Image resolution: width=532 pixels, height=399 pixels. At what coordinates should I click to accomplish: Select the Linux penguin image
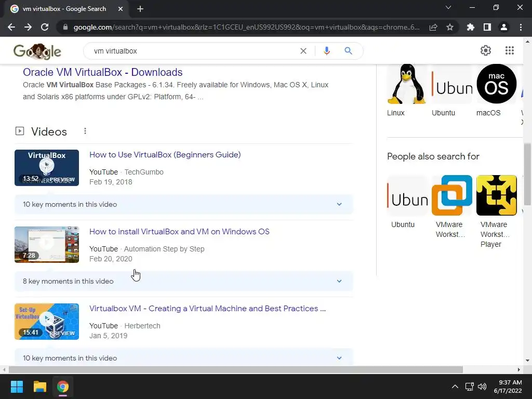(407, 84)
